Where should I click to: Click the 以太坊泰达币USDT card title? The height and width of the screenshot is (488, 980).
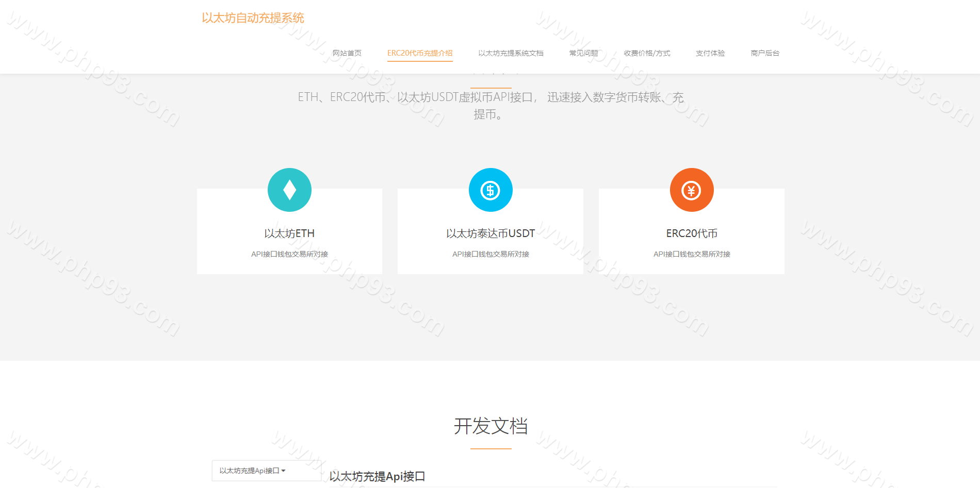point(491,233)
